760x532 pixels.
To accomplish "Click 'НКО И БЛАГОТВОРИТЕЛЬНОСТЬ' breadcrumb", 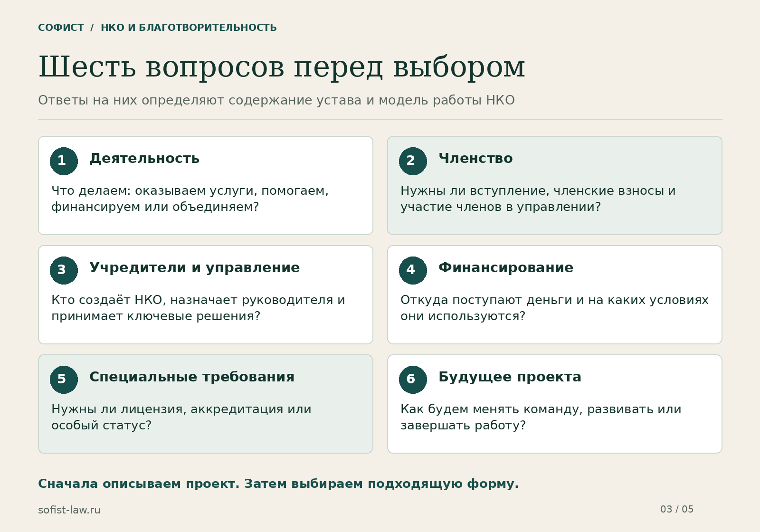I will (189, 28).
